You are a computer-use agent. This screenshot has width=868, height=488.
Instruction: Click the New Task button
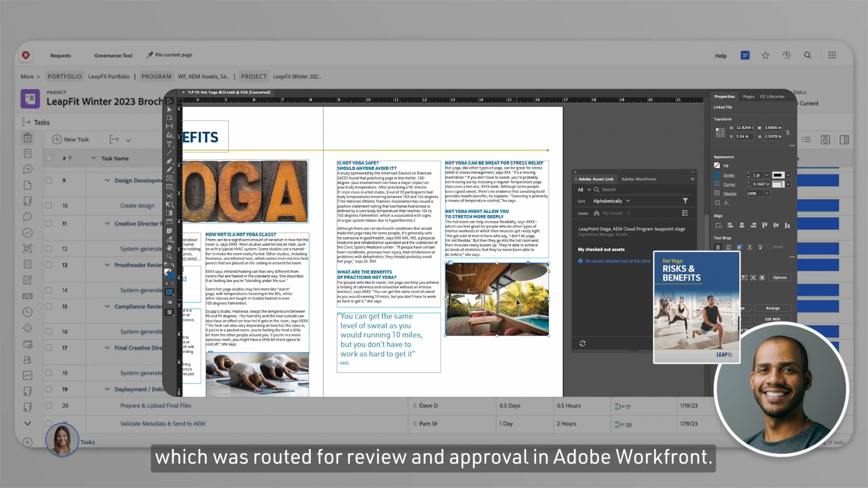[x=71, y=140]
